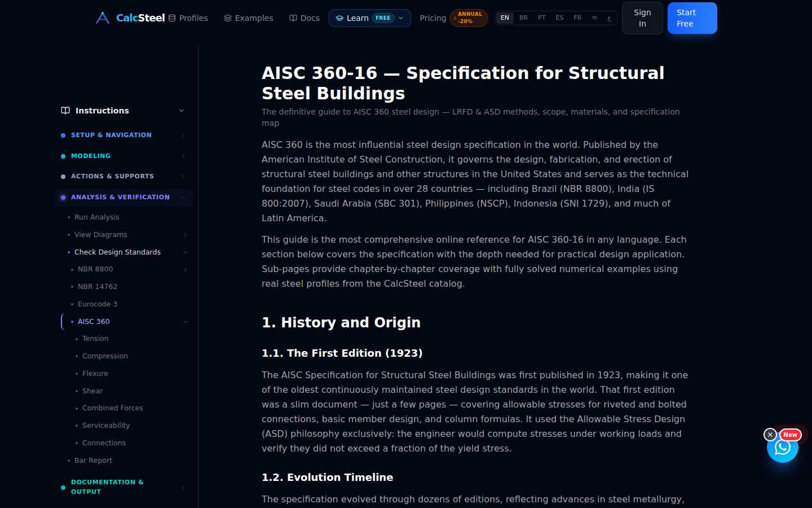This screenshot has width=812, height=508.
Task: Switch language to ES
Action: point(559,18)
